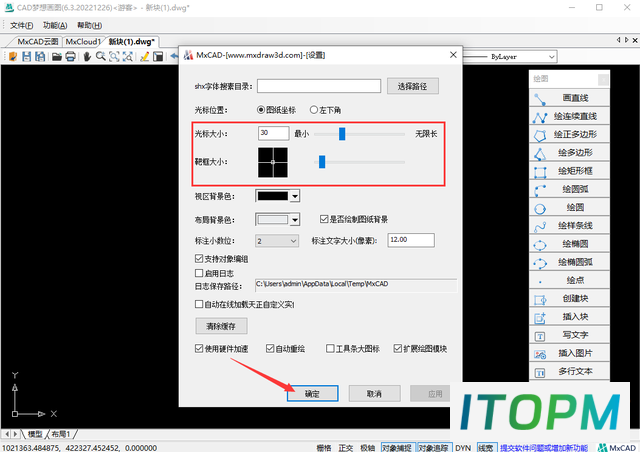Select the 插入块 insert block tool
Image resolution: width=640 pixels, height=452 pixels.
pos(569,316)
